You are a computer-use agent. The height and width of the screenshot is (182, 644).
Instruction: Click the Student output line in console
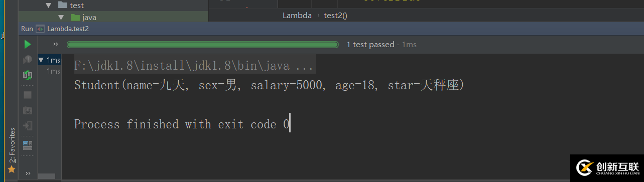tap(270, 85)
